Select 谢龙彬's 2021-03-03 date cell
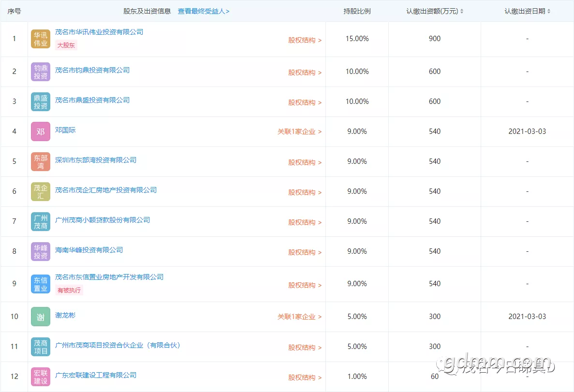574x392 pixels. (527, 317)
